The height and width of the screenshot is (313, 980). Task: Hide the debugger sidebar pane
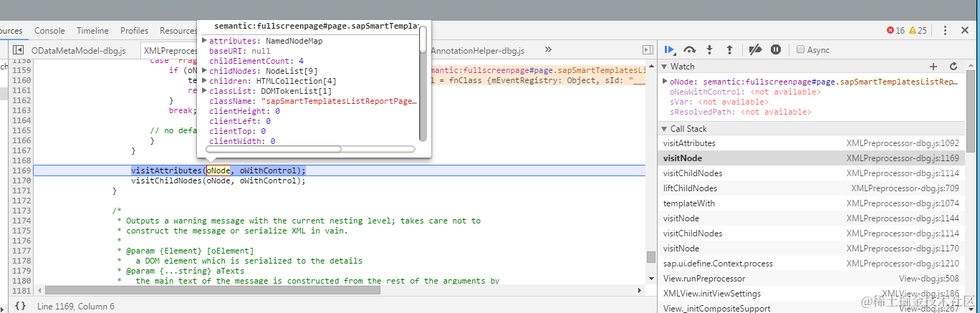[648, 49]
